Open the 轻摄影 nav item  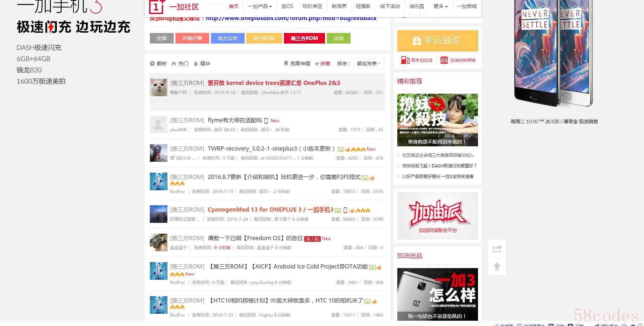pyautogui.click(x=363, y=6)
